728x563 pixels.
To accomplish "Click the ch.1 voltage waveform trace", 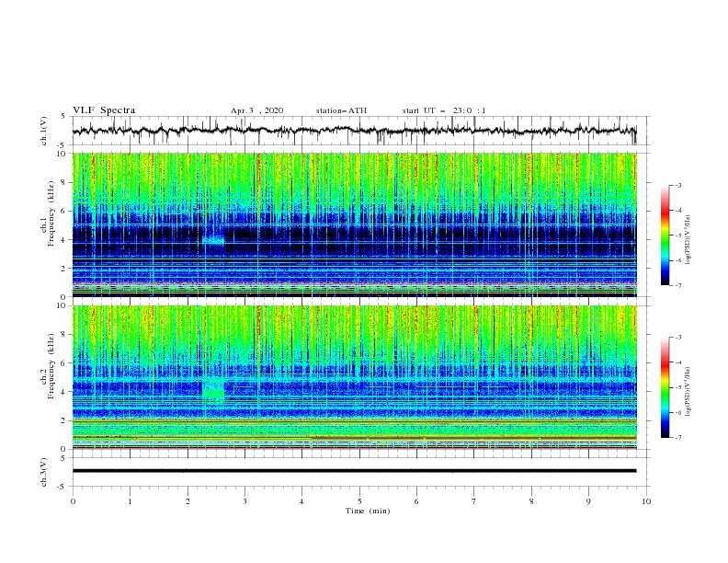I will (354, 131).
